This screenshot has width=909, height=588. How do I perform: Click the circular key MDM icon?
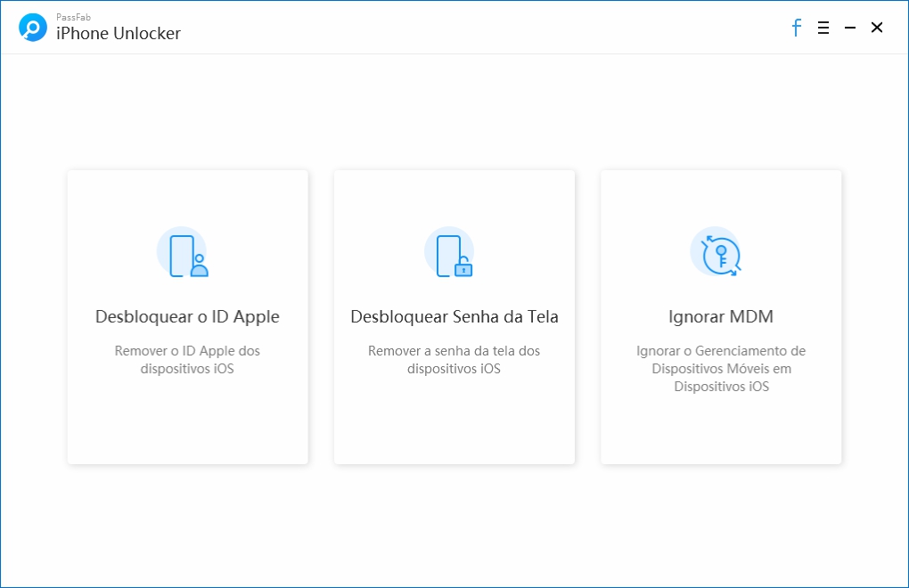(x=720, y=253)
